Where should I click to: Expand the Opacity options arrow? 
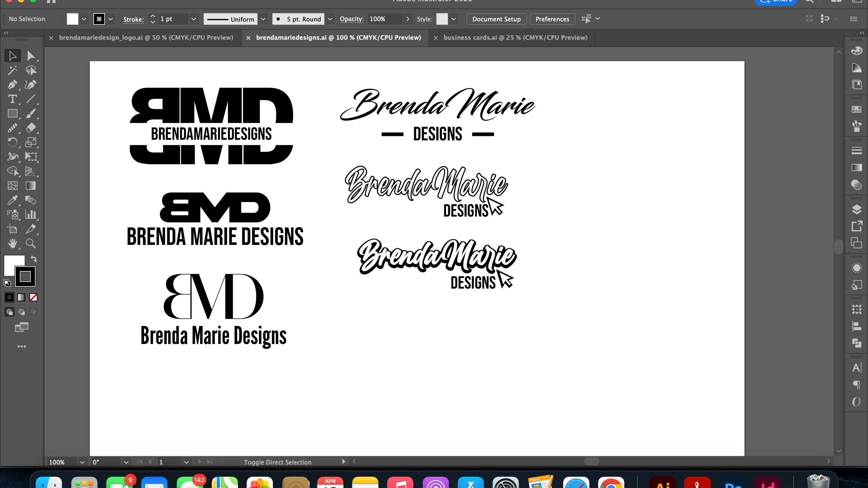pos(408,19)
